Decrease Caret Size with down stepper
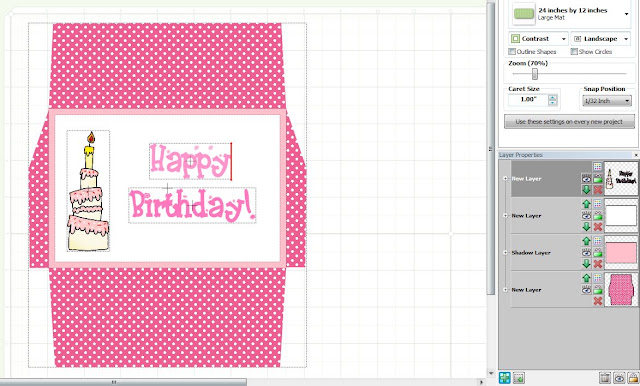Screen dimensions: 640x386 coord(553,102)
